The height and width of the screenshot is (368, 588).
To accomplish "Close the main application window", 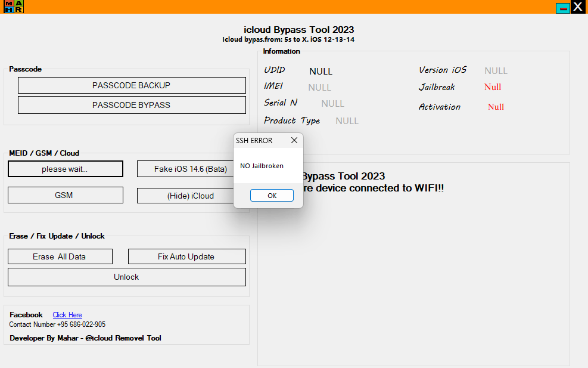I will pos(578,7).
